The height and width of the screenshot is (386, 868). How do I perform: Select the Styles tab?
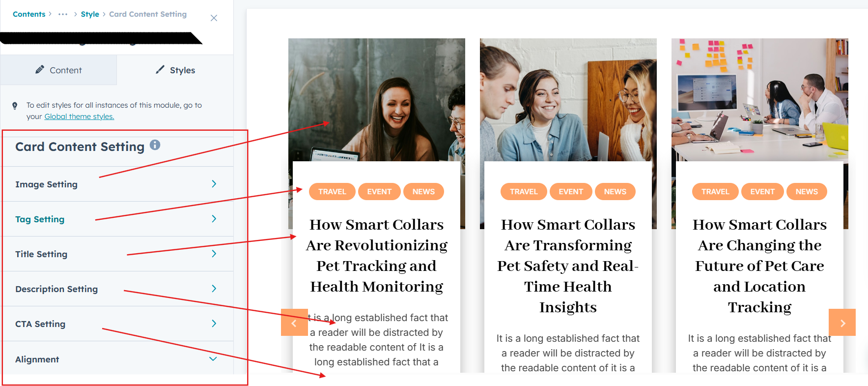click(x=175, y=70)
